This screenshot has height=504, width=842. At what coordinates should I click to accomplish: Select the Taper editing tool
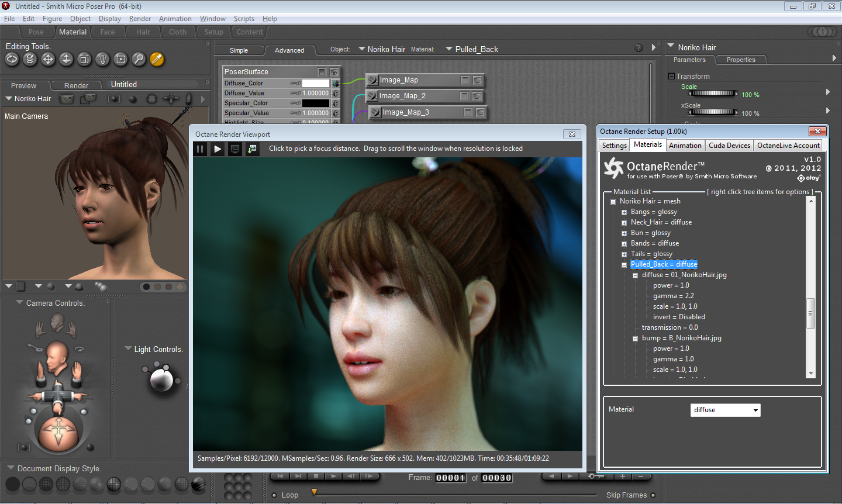(102, 59)
